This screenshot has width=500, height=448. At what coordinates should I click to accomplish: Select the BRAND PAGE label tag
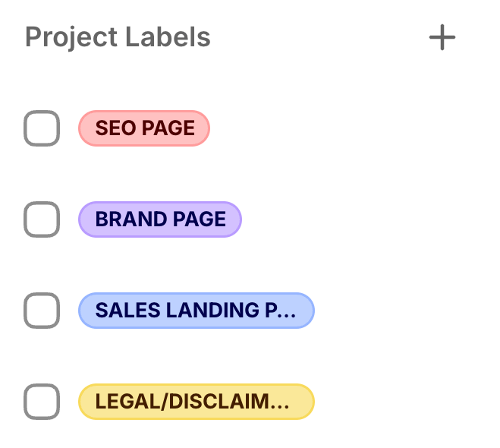[160, 219]
